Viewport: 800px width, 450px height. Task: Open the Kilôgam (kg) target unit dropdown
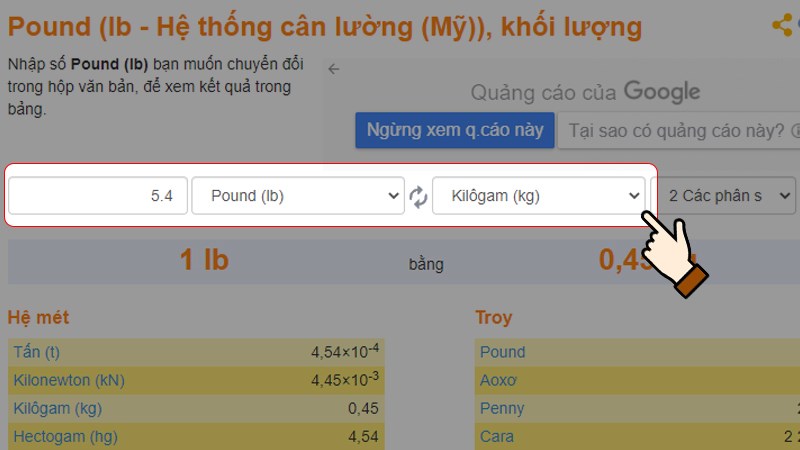[x=538, y=195]
